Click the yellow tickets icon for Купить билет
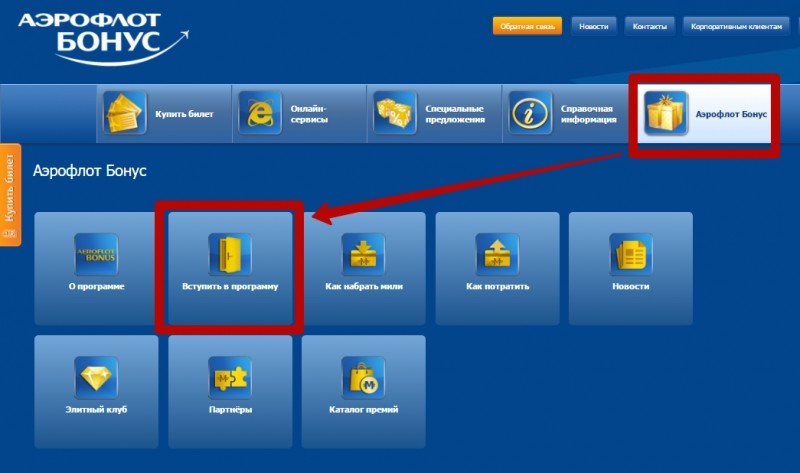800x473 pixels. coord(125,112)
